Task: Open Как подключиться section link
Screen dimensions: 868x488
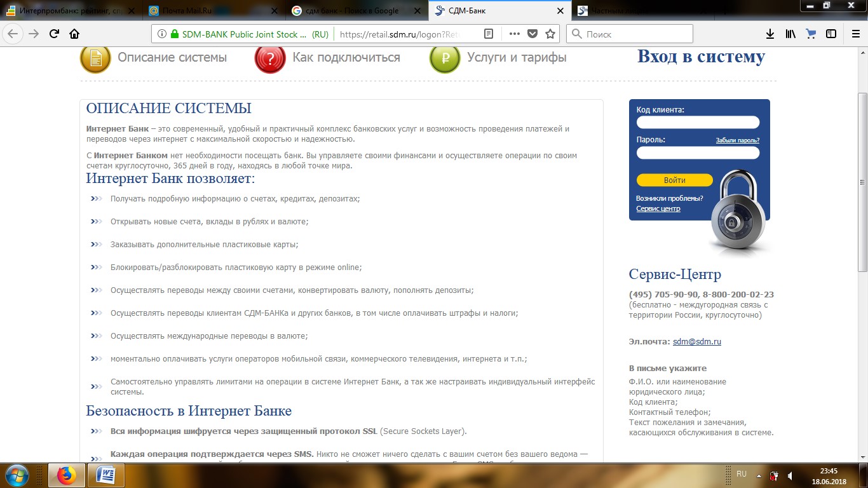Action: click(x=346, y=58)
